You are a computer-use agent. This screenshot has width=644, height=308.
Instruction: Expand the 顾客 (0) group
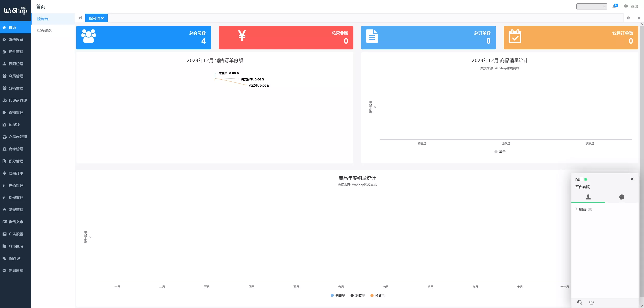point(583,209)
